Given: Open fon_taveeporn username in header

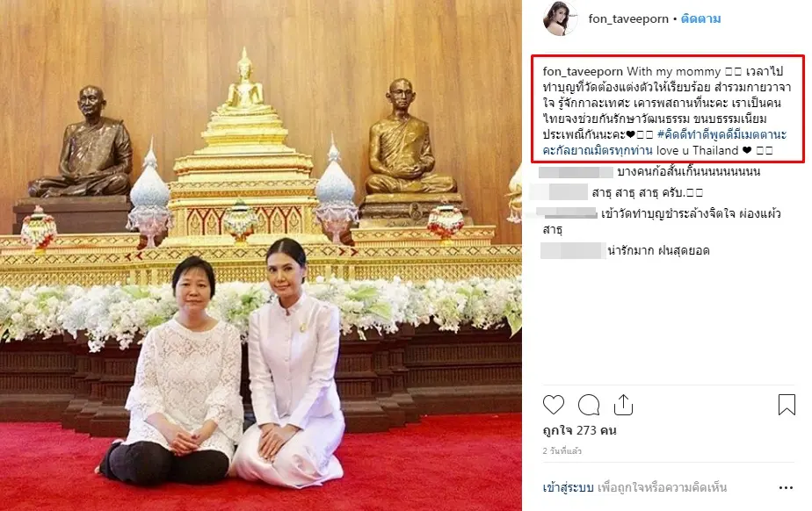Looking at the screenshot, I should 628,19.
